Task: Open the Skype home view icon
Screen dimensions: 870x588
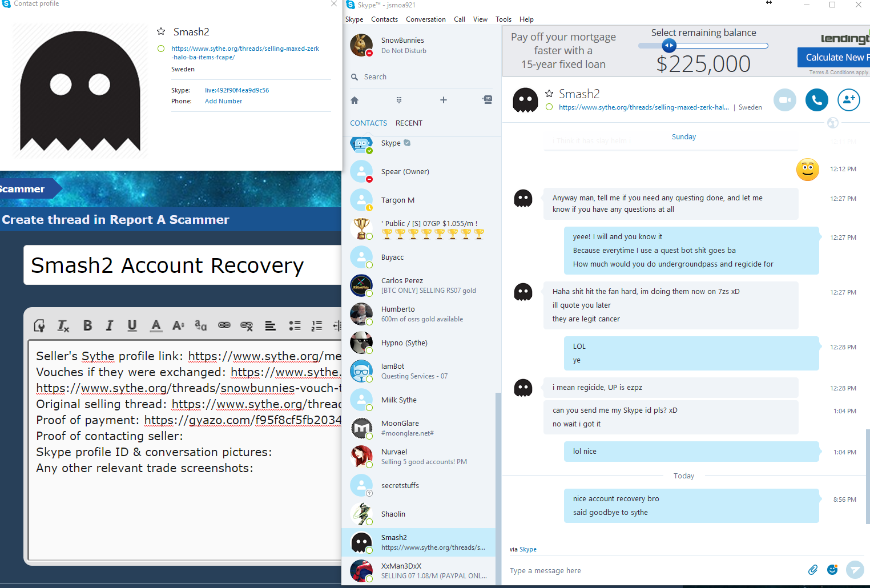Action: [x=355, y=100]
